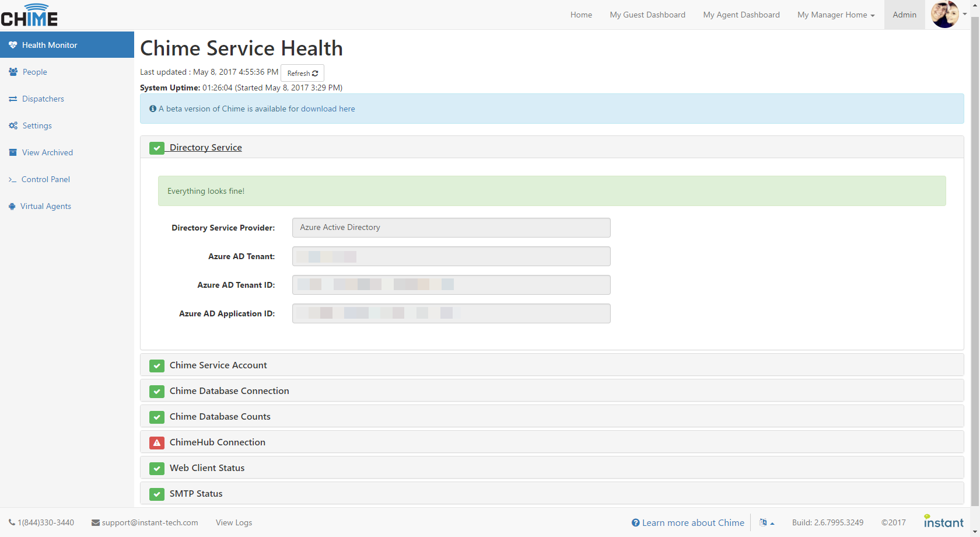
Task: Click the Refresh button
Action: pos(302,73)
